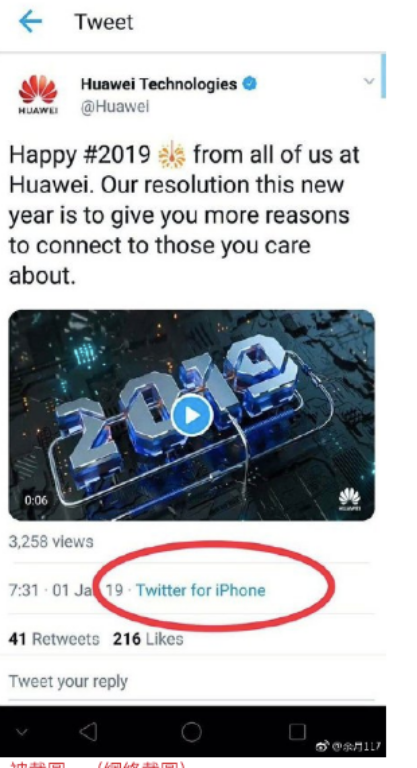Click the 0:06 video duration label

coord(36,500)
